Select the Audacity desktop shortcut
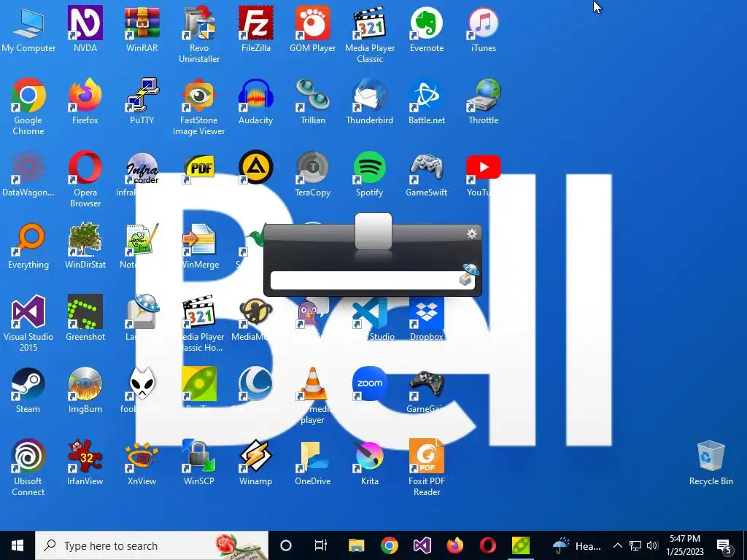 256,102
